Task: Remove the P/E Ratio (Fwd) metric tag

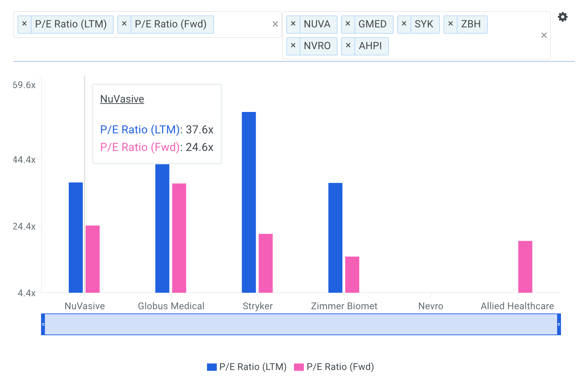Action: (124, 24)
